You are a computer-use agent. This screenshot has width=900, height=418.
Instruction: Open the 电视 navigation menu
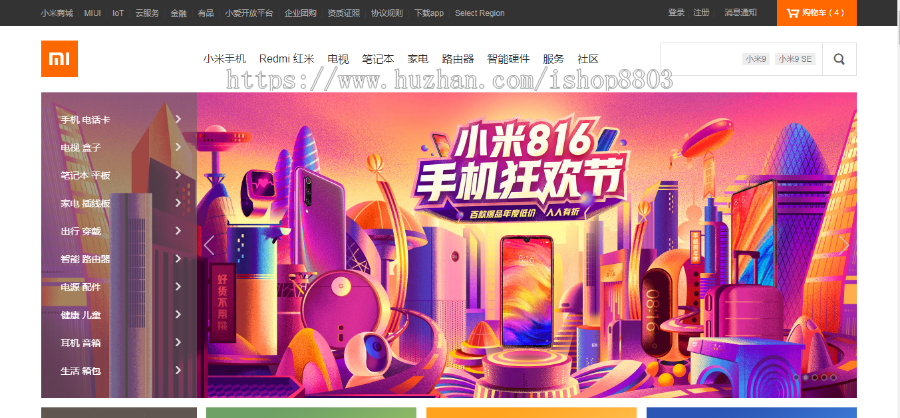coord(338,59)
